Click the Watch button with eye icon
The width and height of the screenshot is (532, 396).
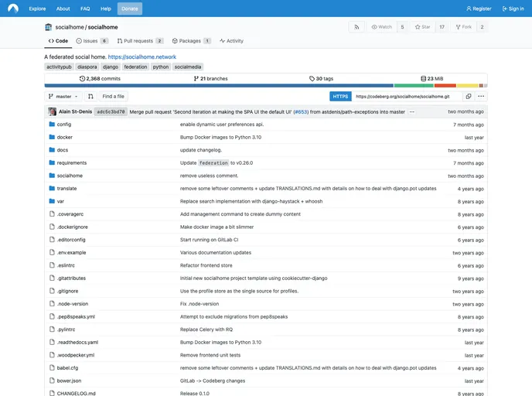(382, 27)
